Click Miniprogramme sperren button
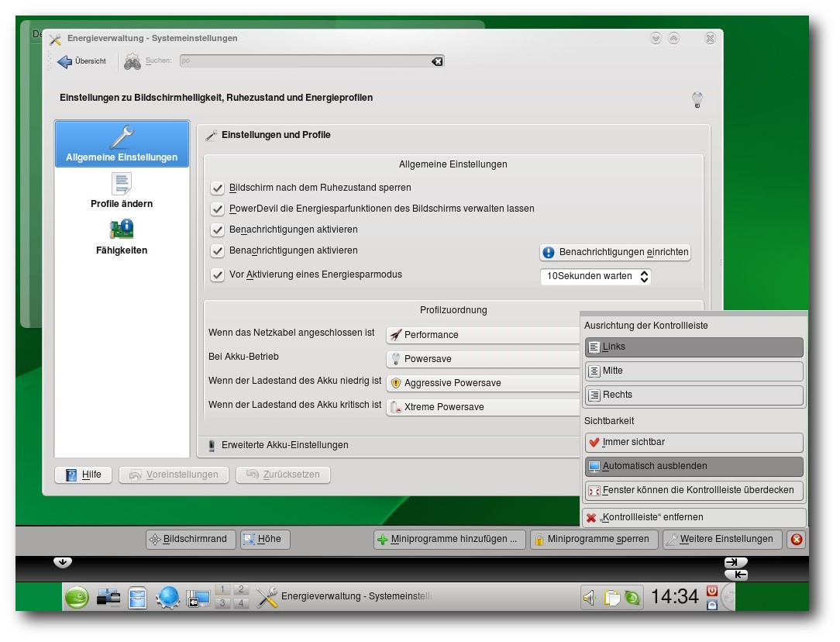 click(x=594, y=539)
